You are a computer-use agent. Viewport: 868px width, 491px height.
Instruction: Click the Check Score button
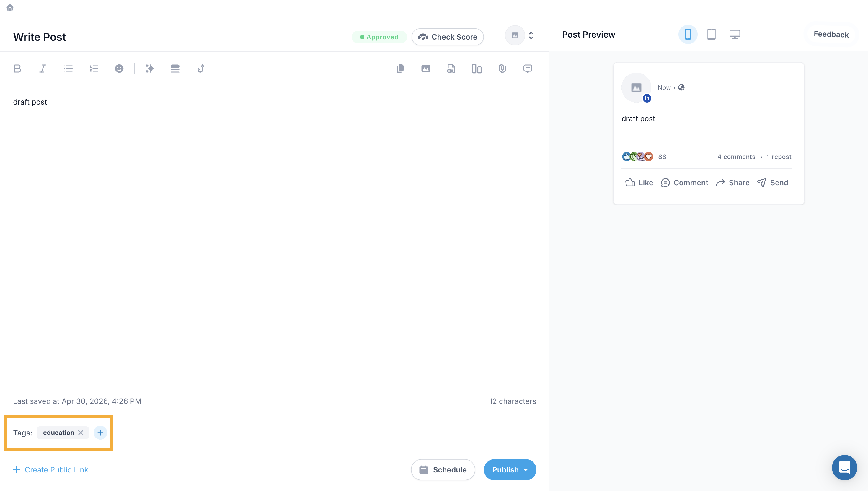point(448,37)
